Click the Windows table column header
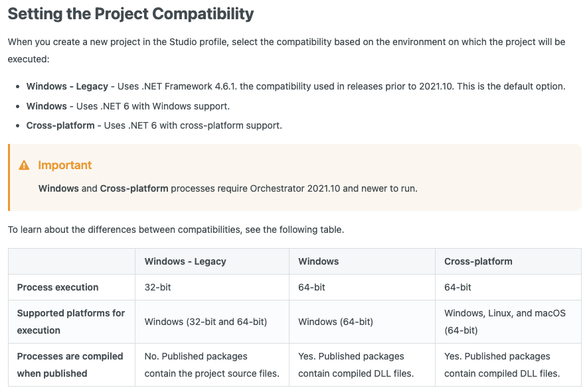Image resolution: width=587 pixels, height=392 pixels. coord(319,261)
